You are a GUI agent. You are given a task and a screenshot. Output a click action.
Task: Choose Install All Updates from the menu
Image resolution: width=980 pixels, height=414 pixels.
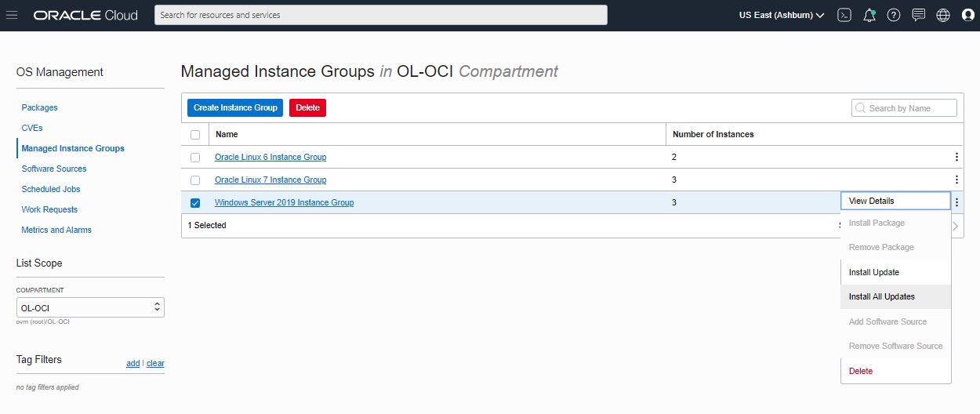click(895, 296)
